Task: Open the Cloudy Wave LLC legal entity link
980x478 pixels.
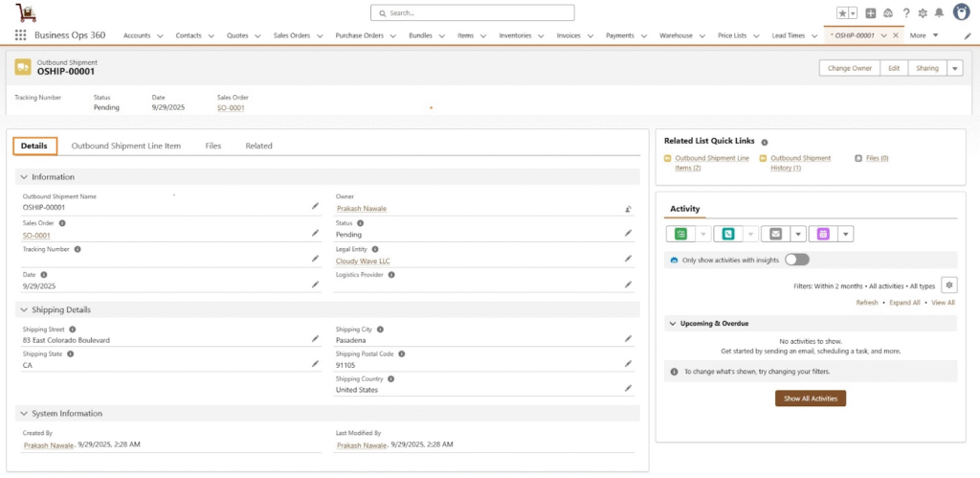Action: click(x=363, y=261)
